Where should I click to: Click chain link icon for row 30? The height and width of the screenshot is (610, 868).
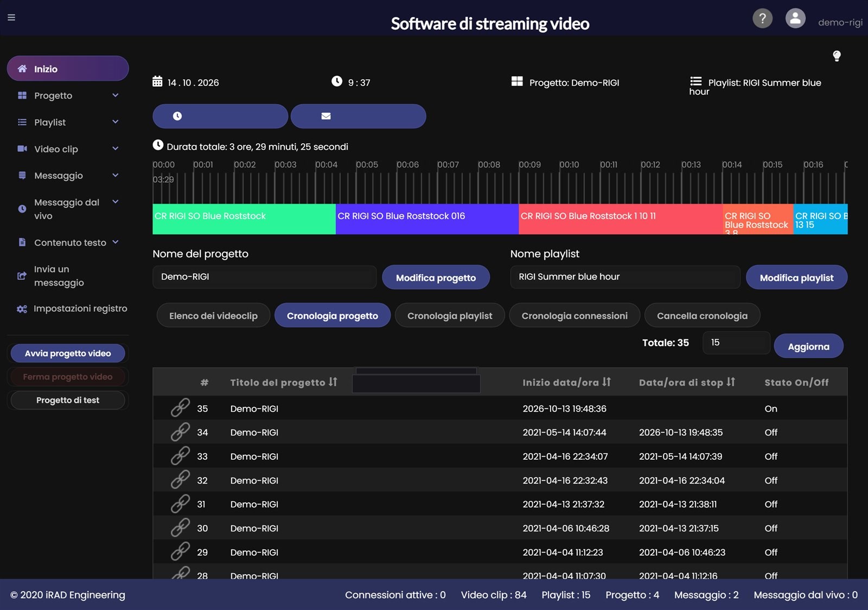point(180,528)
